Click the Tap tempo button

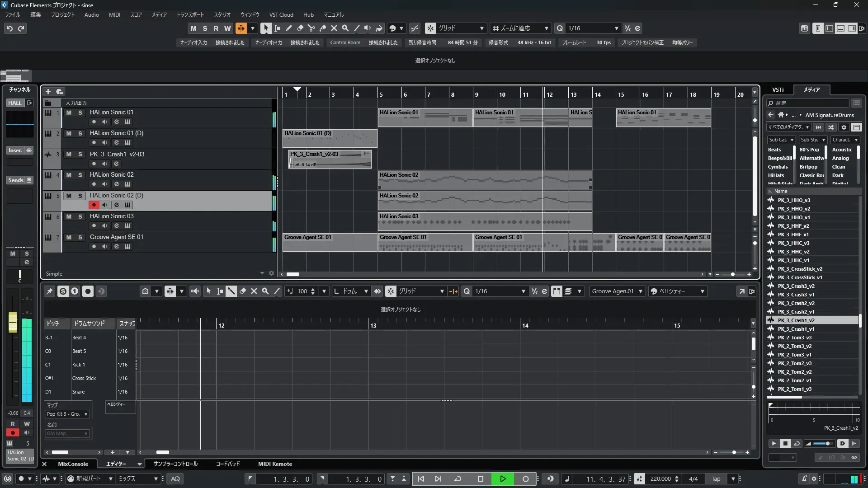[716, 479]
